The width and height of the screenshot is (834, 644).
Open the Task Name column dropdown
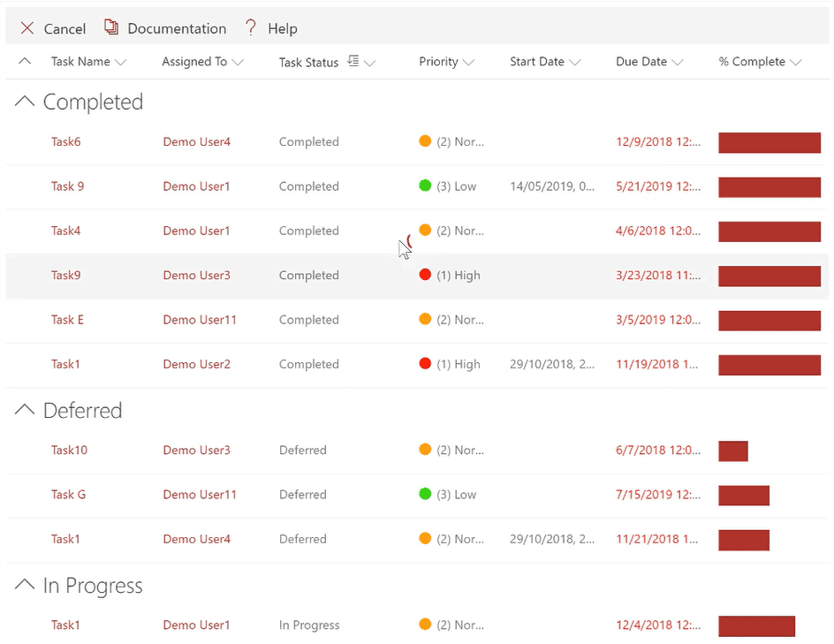pos(121,62)
